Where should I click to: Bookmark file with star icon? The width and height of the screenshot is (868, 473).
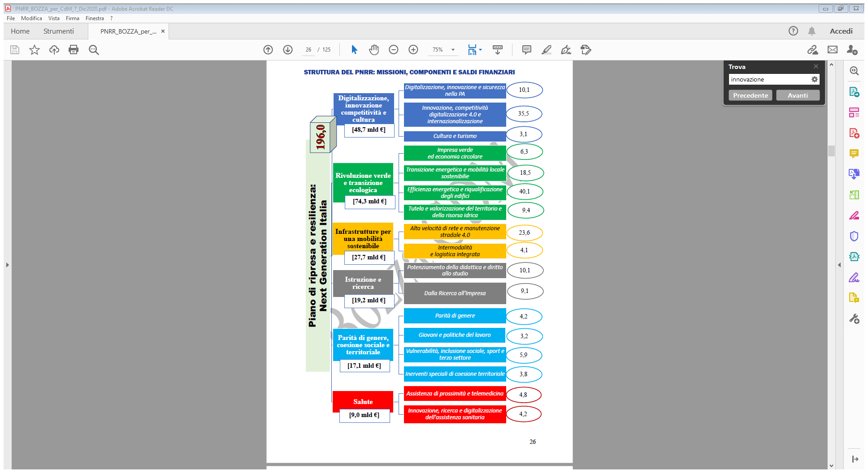[x=35, y=50]
